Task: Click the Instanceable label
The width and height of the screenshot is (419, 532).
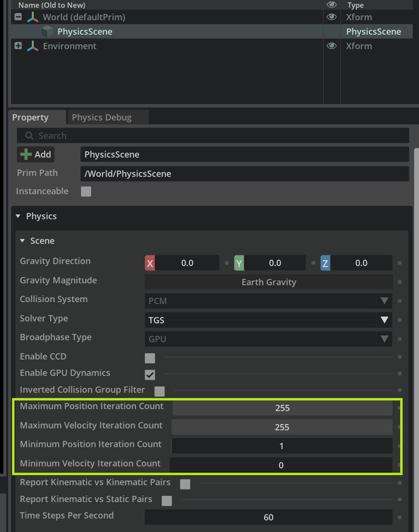Action: point(42,191)
